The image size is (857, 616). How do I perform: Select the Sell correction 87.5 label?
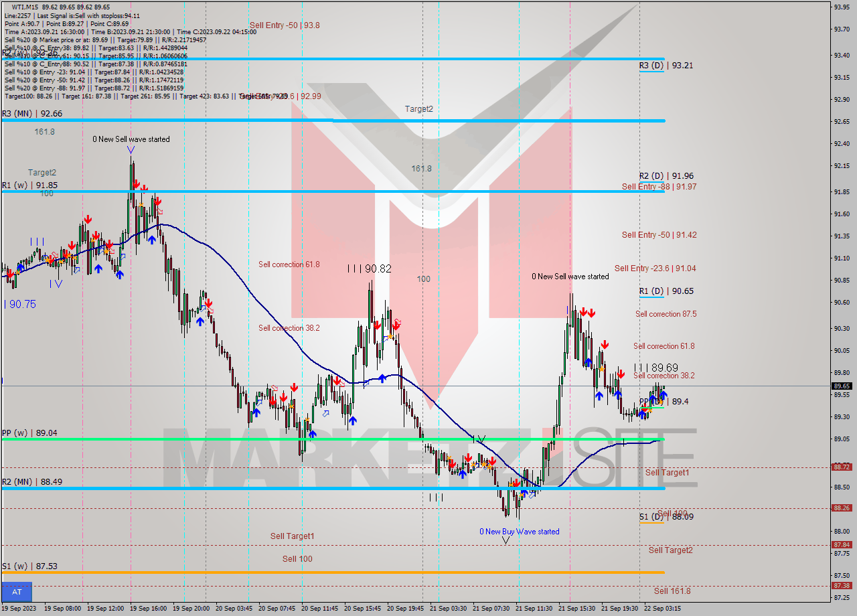coord(666,314)
